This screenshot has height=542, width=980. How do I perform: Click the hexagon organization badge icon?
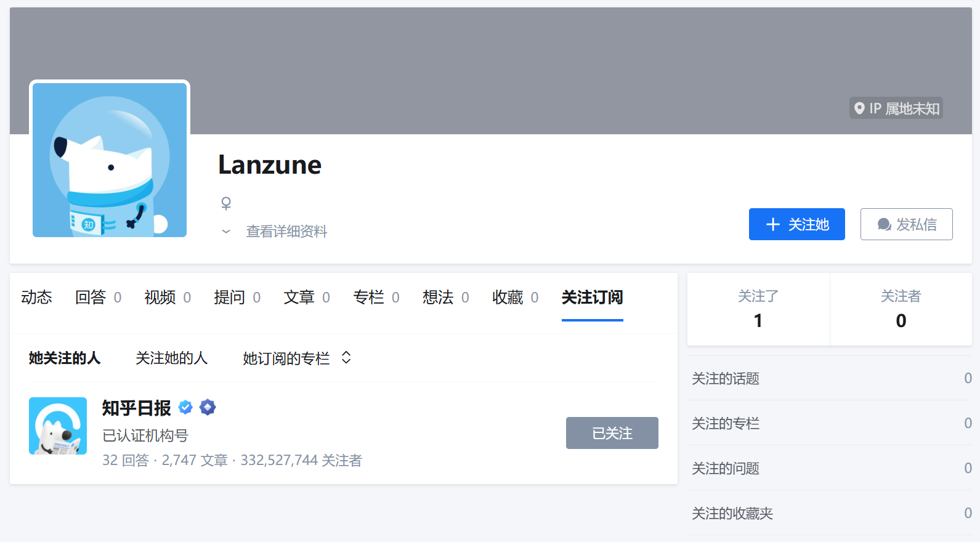click(208, 407)
